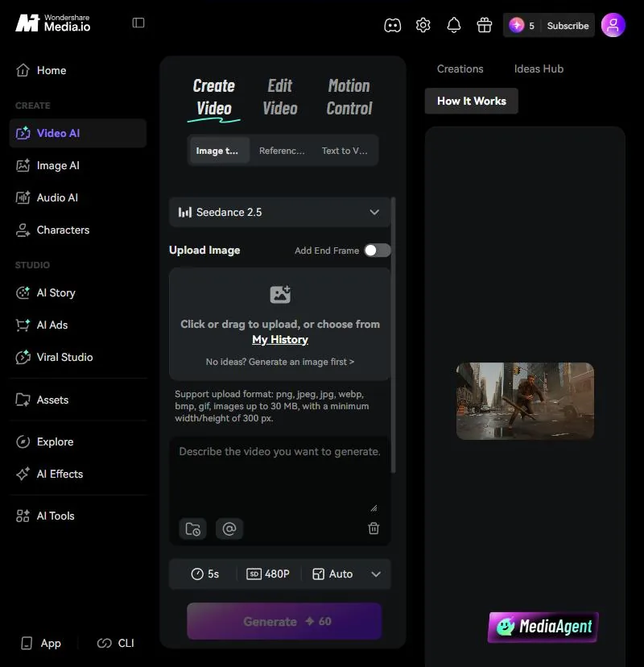This screenshot has width=644, height=667.
Task: Open the Creations tab
Action: point(460,69)
